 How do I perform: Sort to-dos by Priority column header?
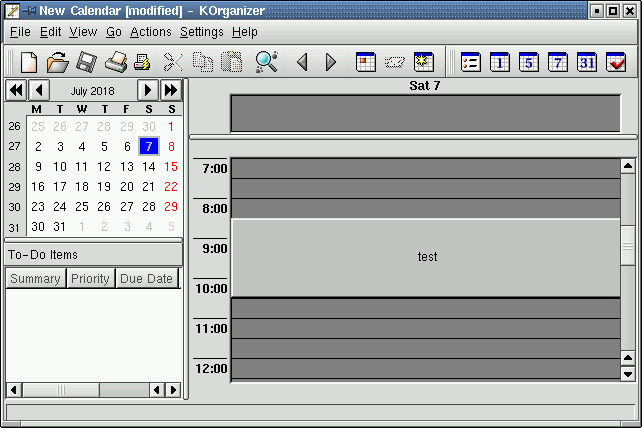[90, 279]
